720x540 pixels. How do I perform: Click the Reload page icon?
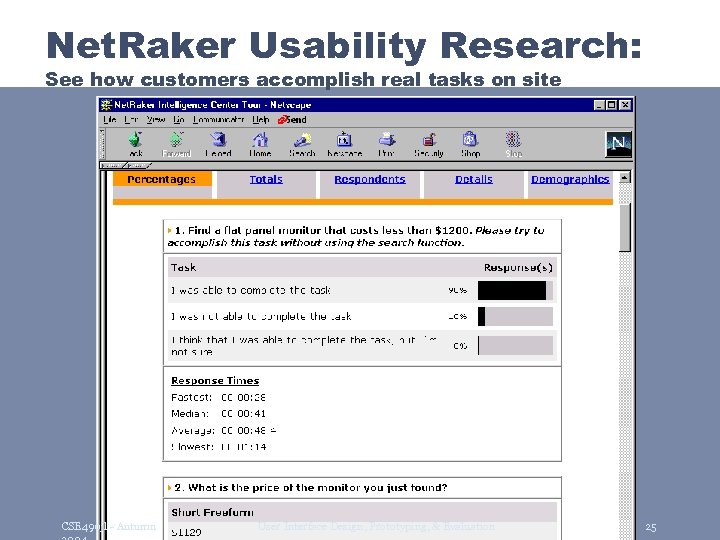click(x=218, y=144)
